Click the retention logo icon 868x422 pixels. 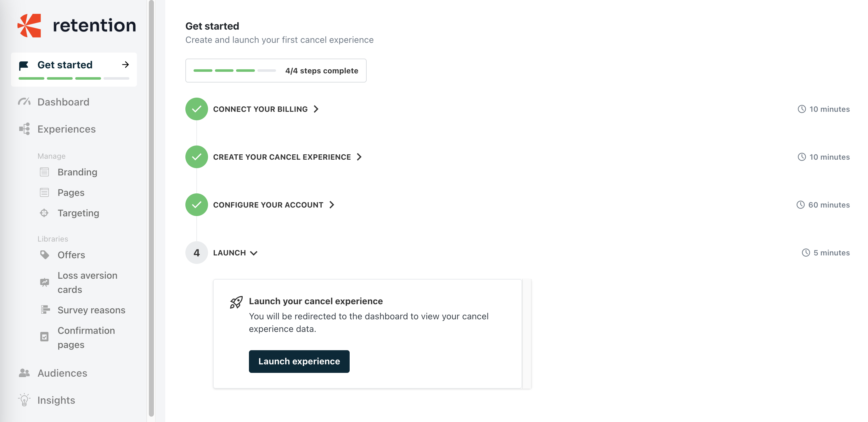coord(29,26)
